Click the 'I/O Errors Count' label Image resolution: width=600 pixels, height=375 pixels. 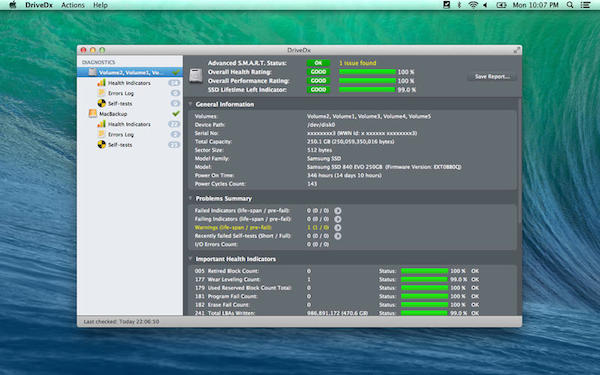point(216,244)
